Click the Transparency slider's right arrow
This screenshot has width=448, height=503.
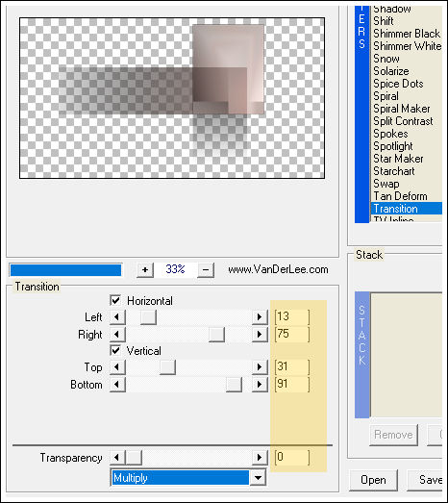[260, 458]
